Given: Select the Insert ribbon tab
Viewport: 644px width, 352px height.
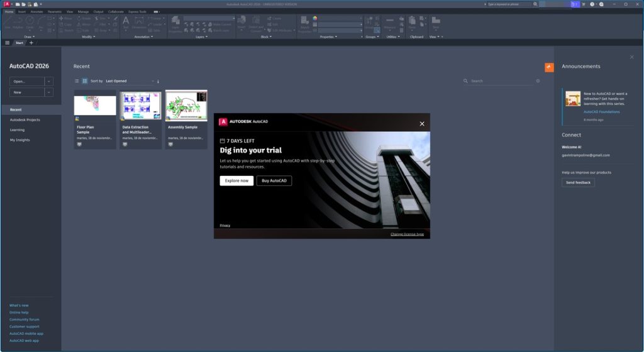Looking at the screenshot, I should point(22,11).
